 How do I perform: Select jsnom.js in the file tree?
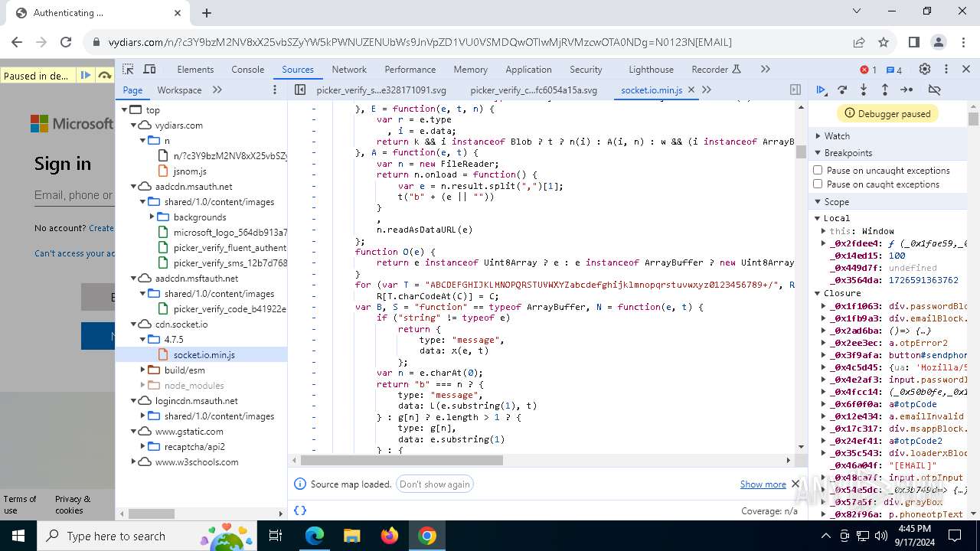(190, 171)
